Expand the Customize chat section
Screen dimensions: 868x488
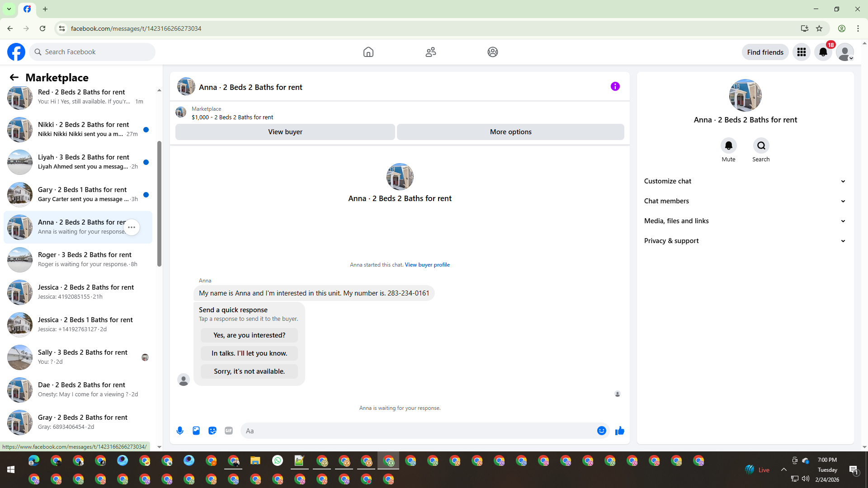(x=745, y=181)
